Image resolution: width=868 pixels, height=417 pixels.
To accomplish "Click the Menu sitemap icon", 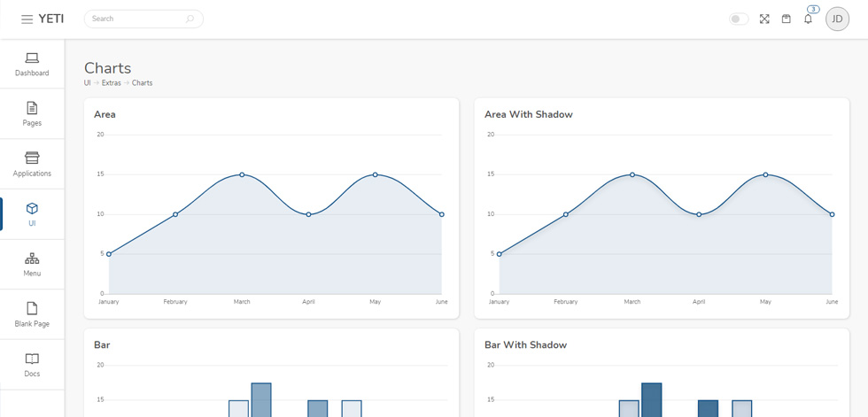I will pyautogui.click(x=32, y=259).
